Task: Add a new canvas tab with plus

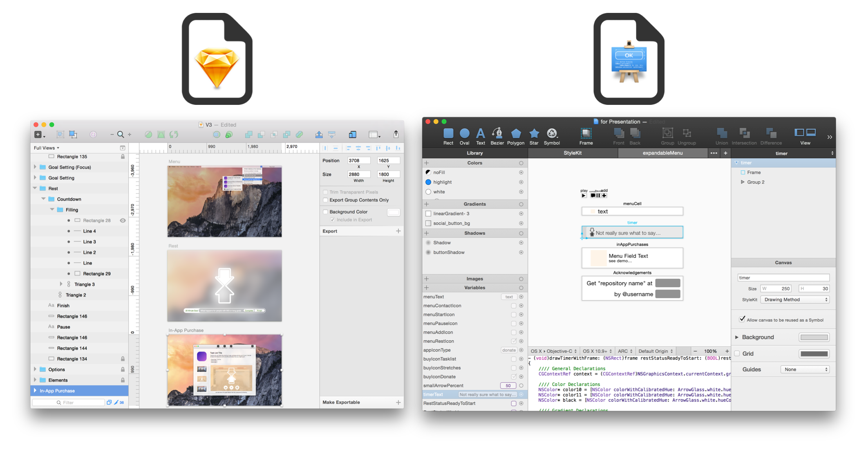Action: 725,153
